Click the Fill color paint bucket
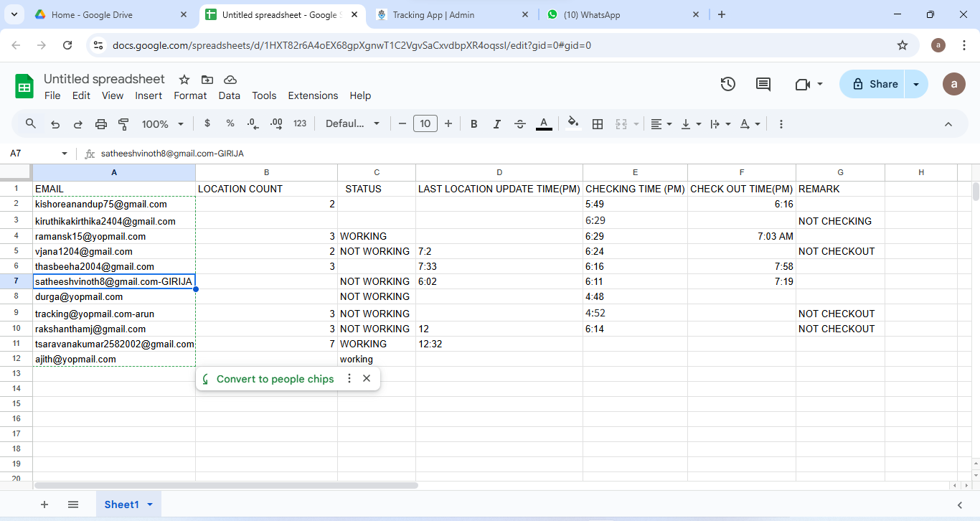The height and width of the screenshot is (521, 980). pos(573,123)
